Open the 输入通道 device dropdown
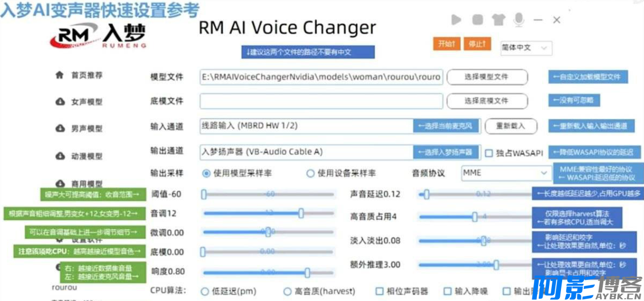 click(306, 125)
